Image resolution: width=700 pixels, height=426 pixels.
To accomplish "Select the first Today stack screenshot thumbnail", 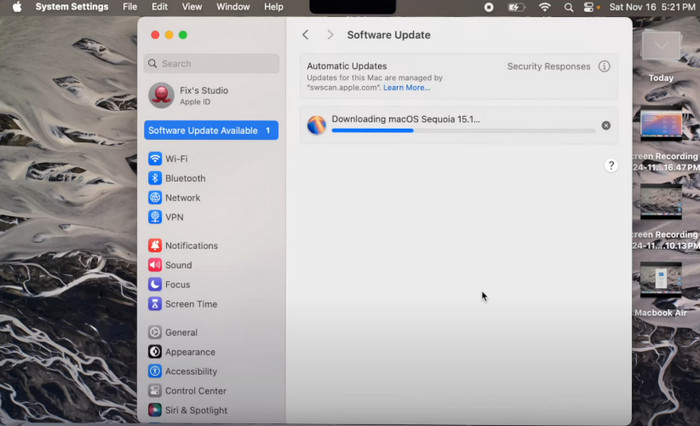I will coord(661,126).
